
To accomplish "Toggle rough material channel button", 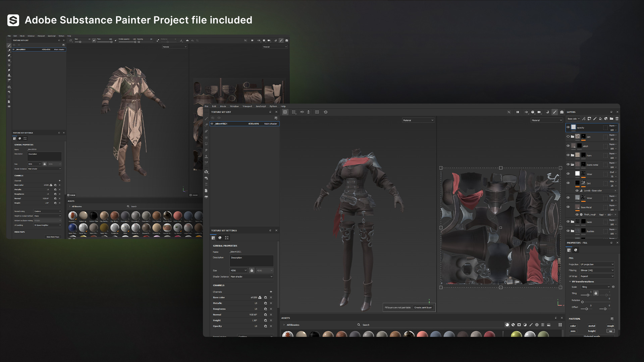I will tap(610, 326).
